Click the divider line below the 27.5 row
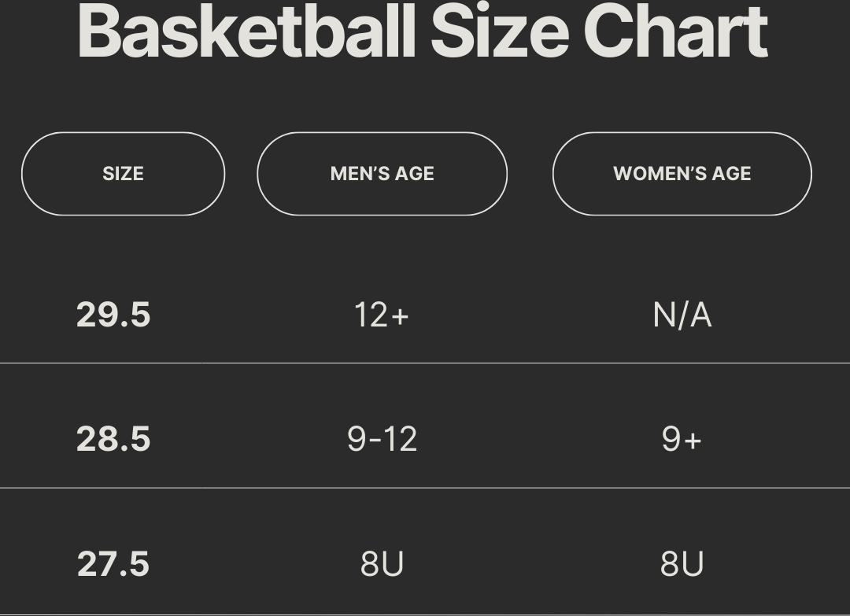850x616 pixels. pyautogui.click(x=425, y=614)
